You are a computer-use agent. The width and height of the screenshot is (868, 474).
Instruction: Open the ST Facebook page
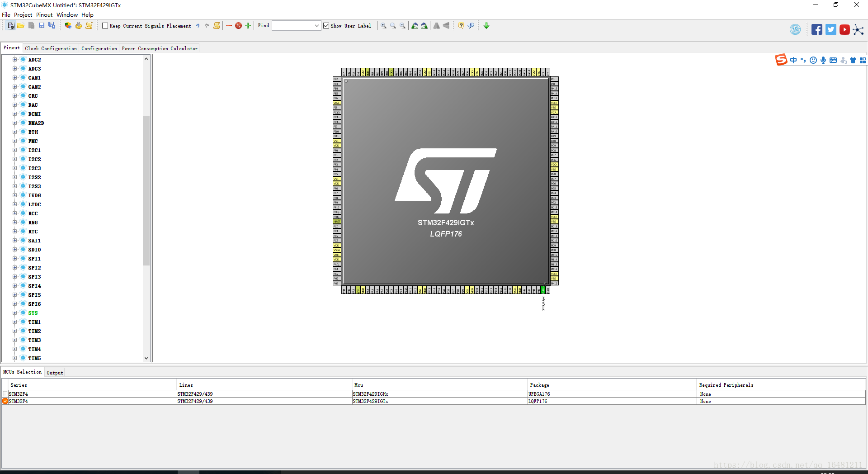coord(816,29)
